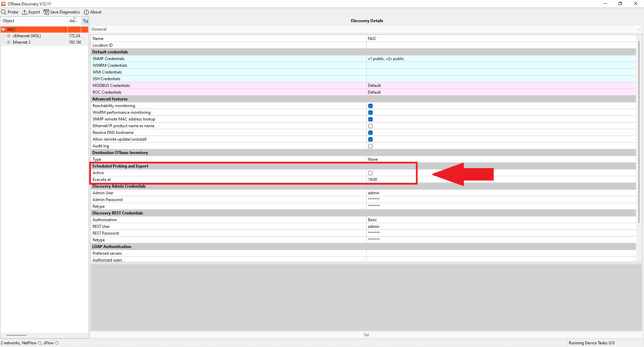Screen dimensions: 644x347
Task: Click the About info icon
Action: [x=86, y=12]
